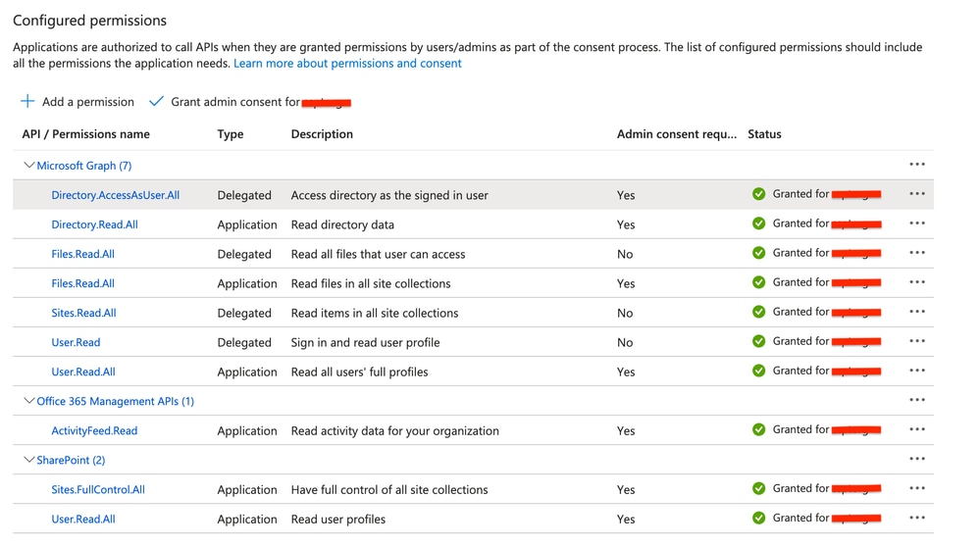The image size is (980, 546).
Task: Click green granted icon in Read all files that user can access row
Action: point(758,252)
